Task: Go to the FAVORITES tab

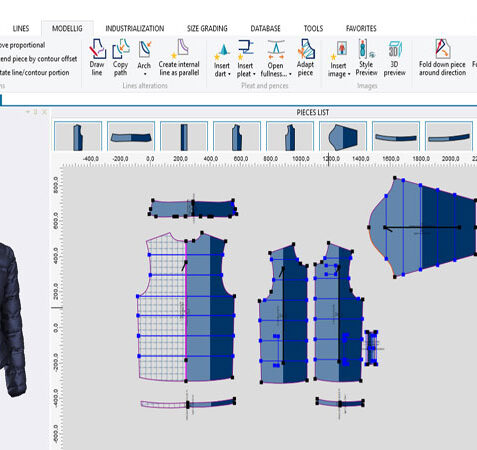Action: [x=361, y=29]
